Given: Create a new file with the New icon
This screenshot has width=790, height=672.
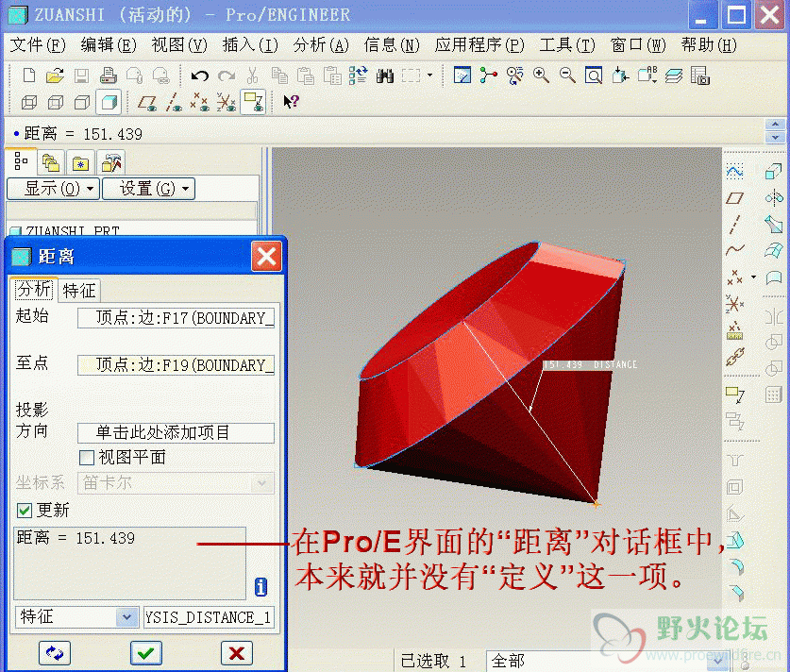Looking at the screenshot, I should (28, 76).
